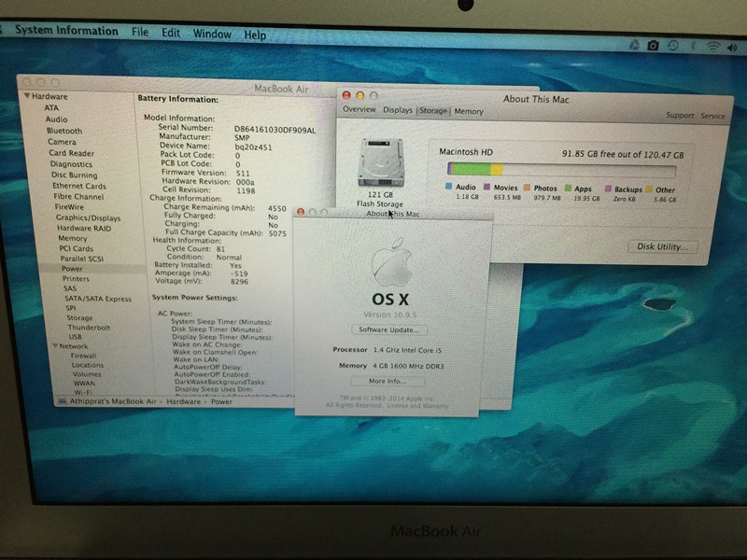Open the Window menu

[212, 35]
